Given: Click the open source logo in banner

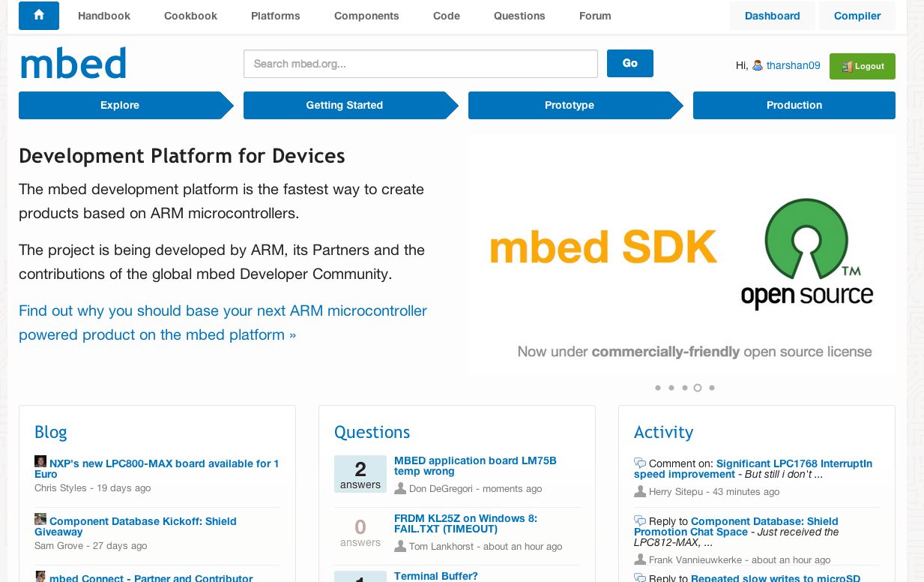Looking at the screenshot, I should tap(807, 253).
